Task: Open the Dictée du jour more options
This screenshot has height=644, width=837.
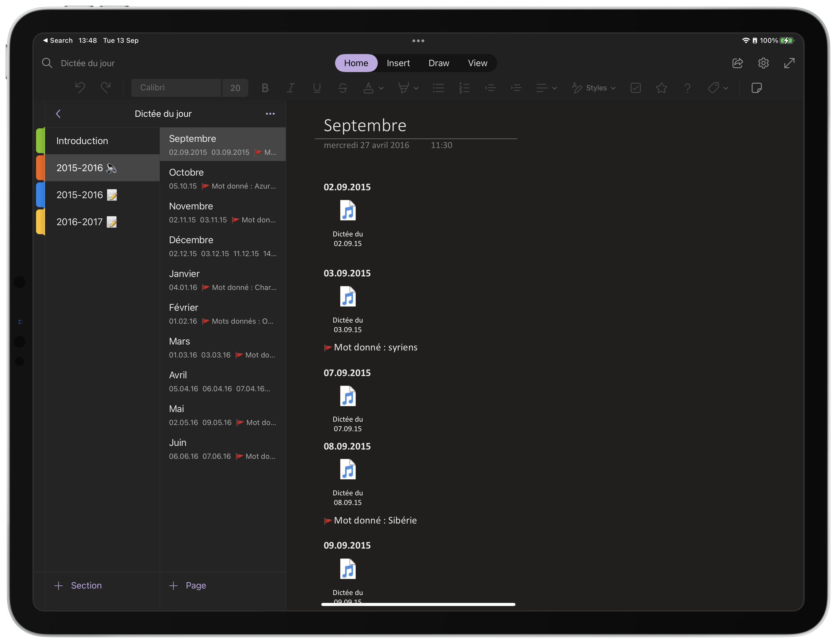Action: [x=270, y=114]
